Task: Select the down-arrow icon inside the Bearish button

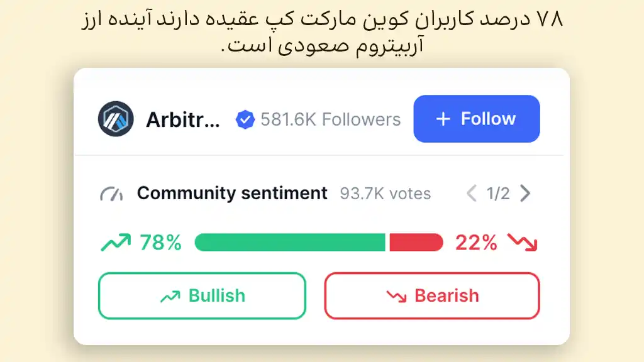Action: click(x=397, y=295)
